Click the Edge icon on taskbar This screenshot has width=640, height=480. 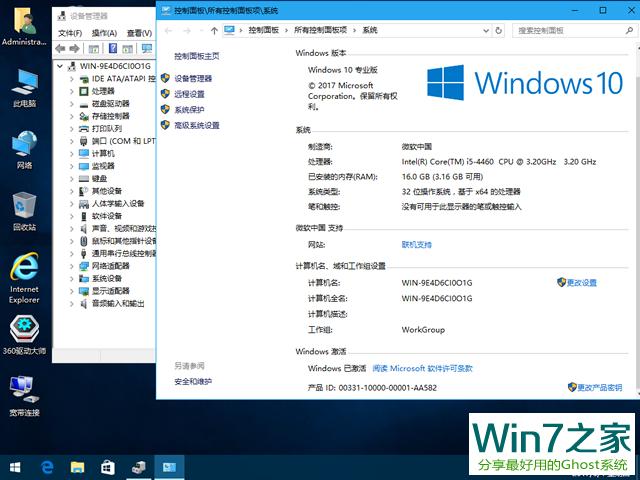coord(47,467)
